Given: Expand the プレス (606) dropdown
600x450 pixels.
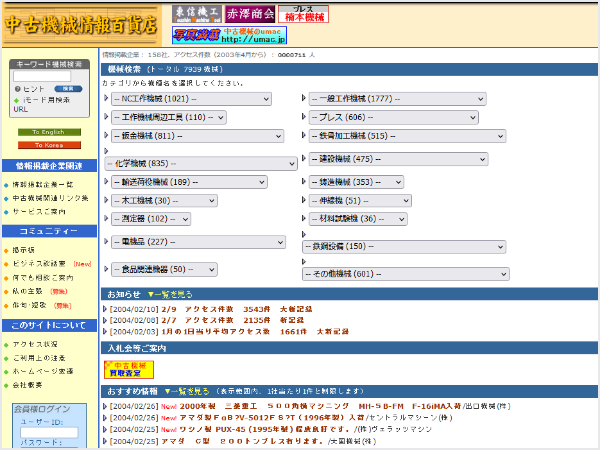Looking at the screenshot, I should 394,117.
